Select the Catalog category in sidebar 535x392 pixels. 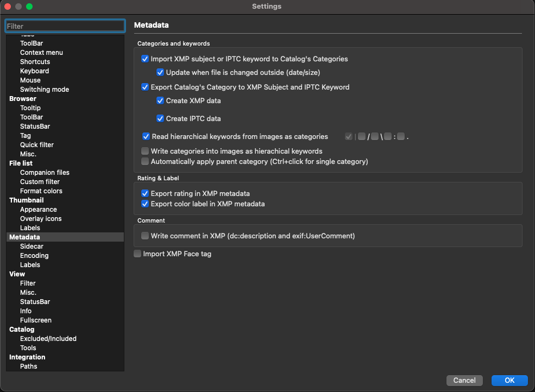pyautogui.click(x=22, y=330)
